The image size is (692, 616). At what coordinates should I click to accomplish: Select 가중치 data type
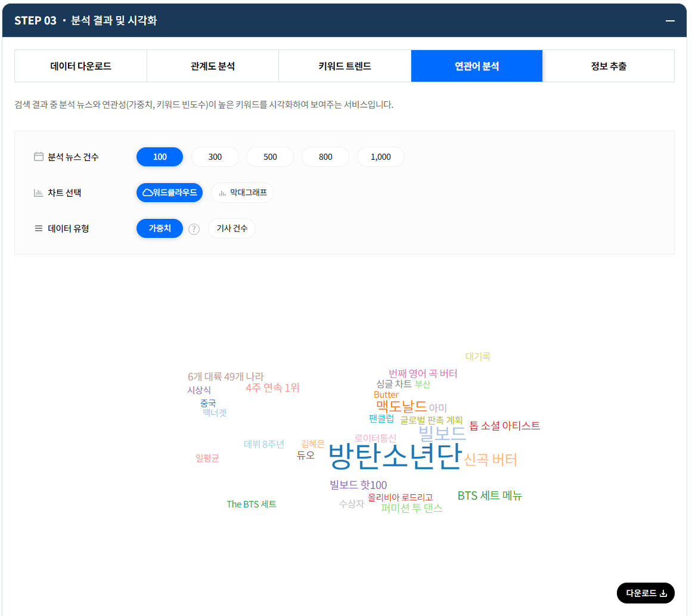(160, 228)
